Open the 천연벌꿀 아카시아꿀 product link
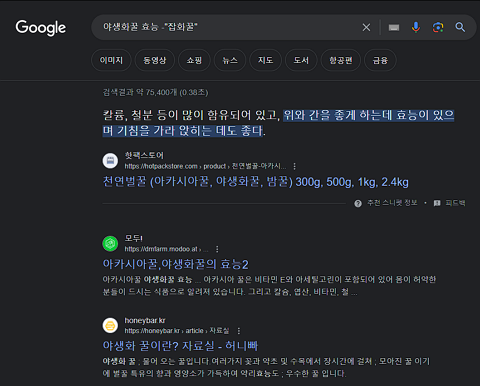The image size is (480, 386). [x=255, y=182]
